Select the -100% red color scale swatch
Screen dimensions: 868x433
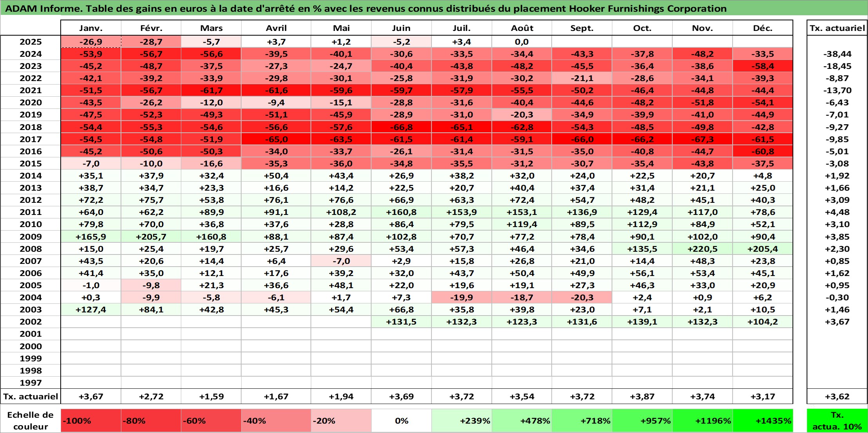pyautogui.click(x=91, y=421)
